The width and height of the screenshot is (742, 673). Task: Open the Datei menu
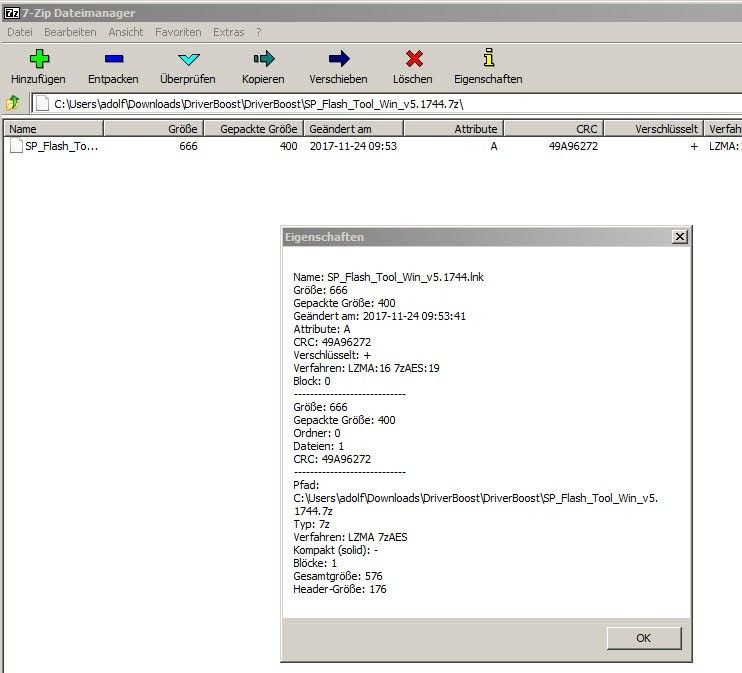click(x=20, y=32)
